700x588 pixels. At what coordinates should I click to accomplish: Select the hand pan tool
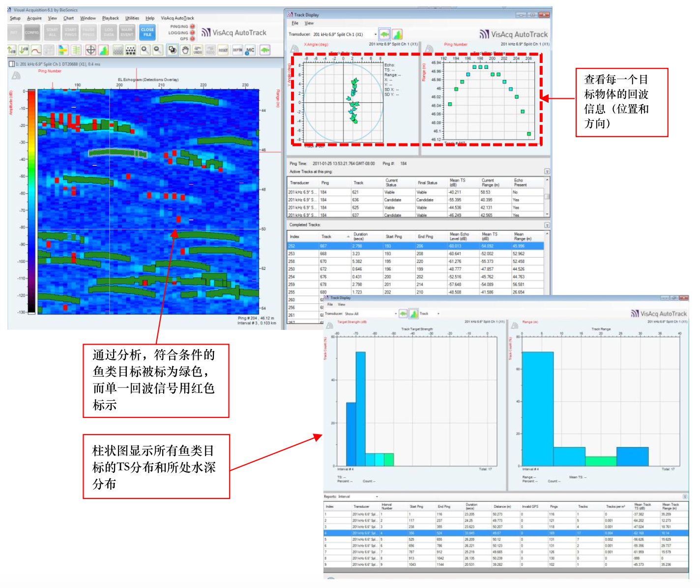[x=185, y=50]
